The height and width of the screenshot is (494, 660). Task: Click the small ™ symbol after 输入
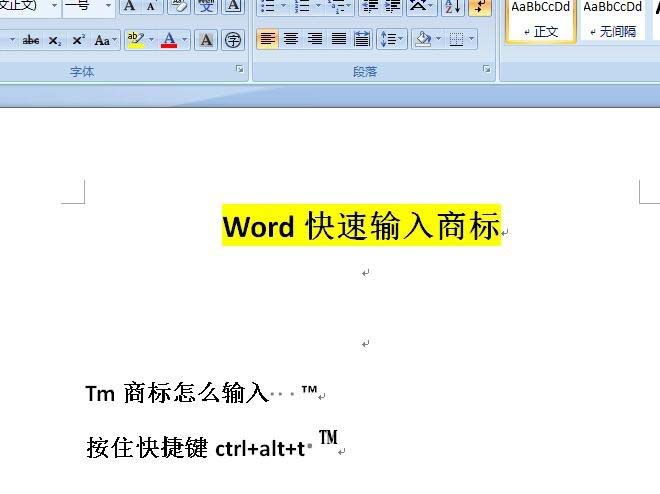[x=309, y=390]
